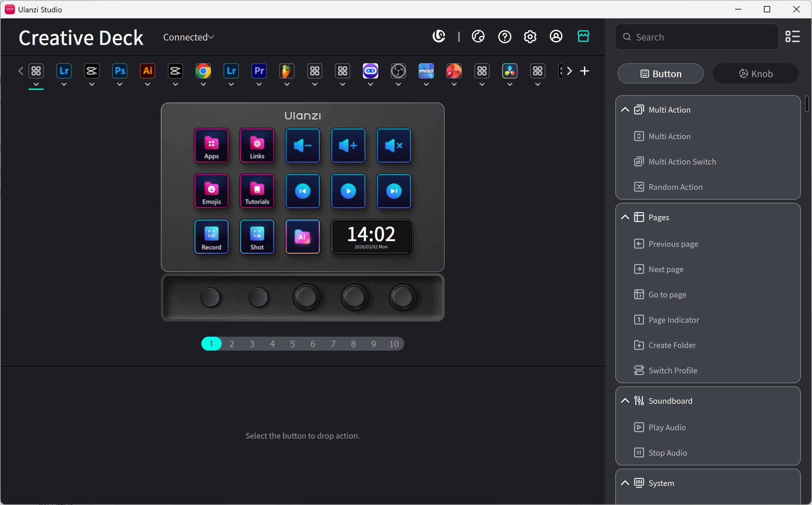Click the volume down deck key

pos(302,146)
